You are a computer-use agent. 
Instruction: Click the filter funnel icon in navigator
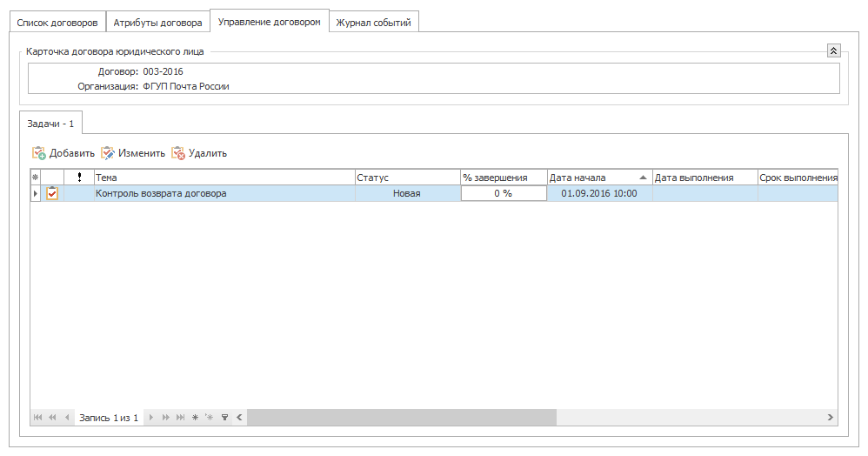point(224,417)
